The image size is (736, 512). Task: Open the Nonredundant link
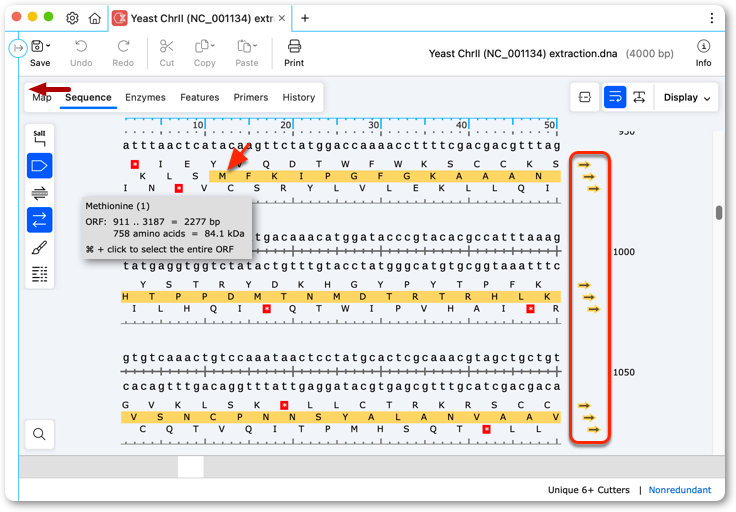coord(680,490)
